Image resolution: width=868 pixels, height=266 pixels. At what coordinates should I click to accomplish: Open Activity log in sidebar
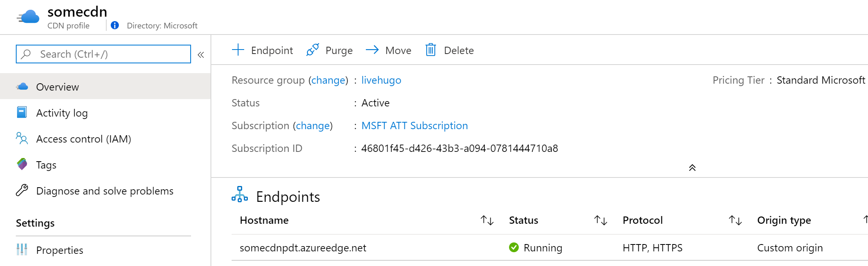click(62, 113)
